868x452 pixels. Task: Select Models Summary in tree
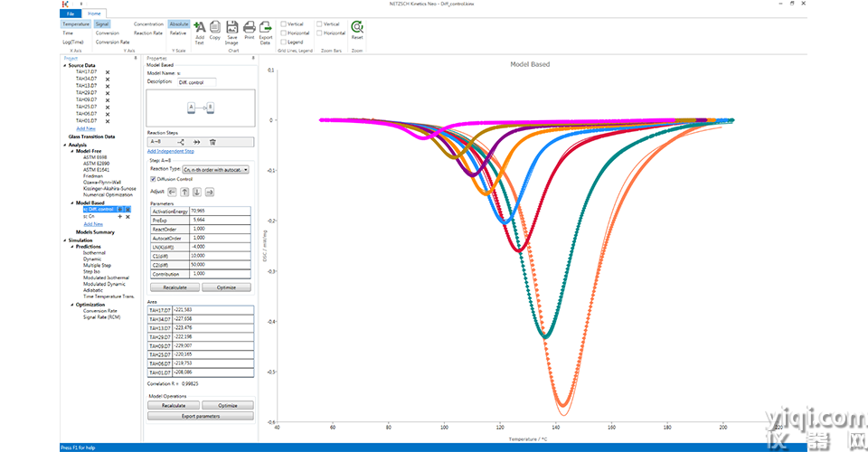pos(95,232)
